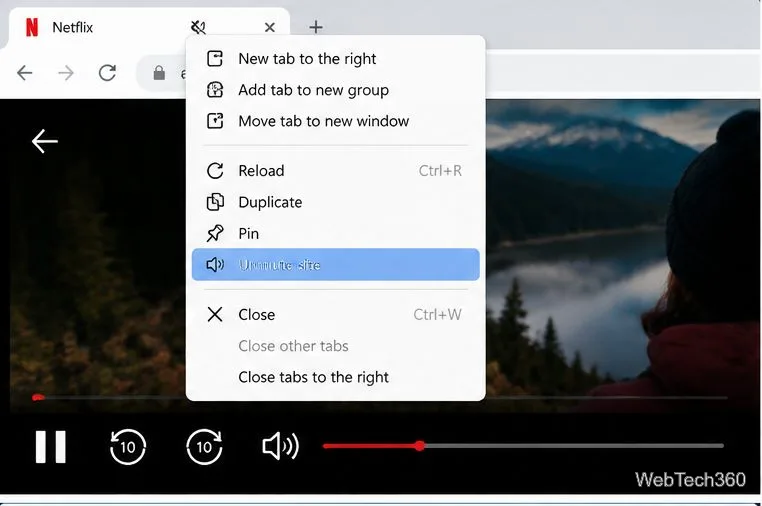Screen dimensions: 762x506
Task: Open a new tab with plus button
Action: point(316,27)
